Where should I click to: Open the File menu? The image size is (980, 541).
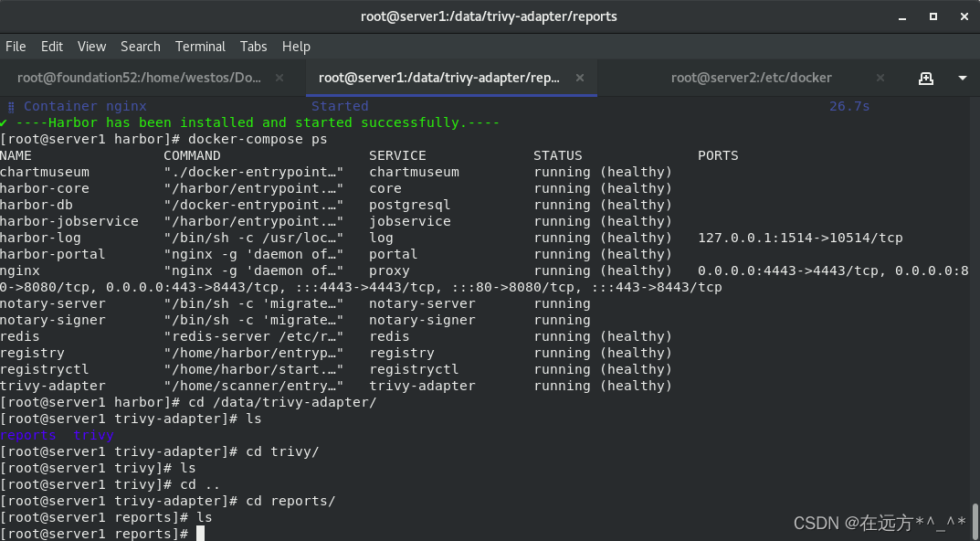[x=16, y=47]
